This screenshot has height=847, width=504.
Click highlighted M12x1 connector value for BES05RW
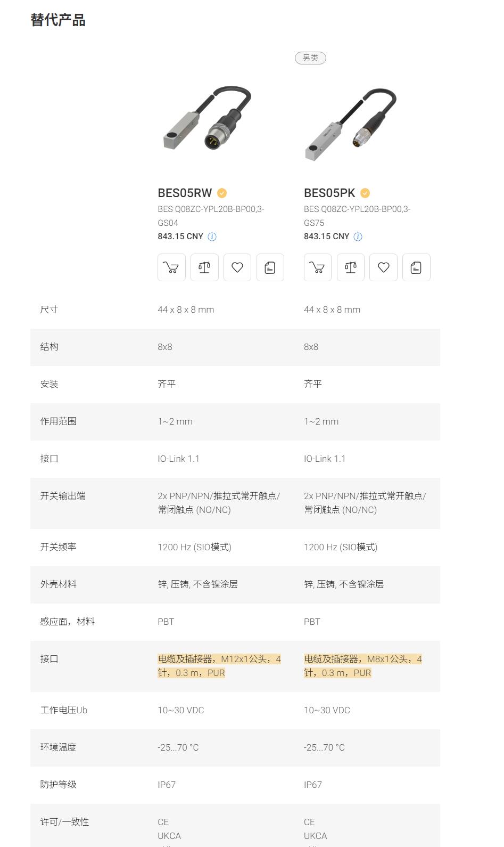[219, 666]
